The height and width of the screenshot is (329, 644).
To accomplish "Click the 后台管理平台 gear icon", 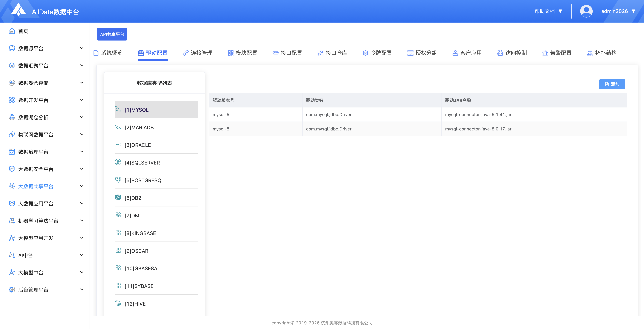I will (12, 289).
